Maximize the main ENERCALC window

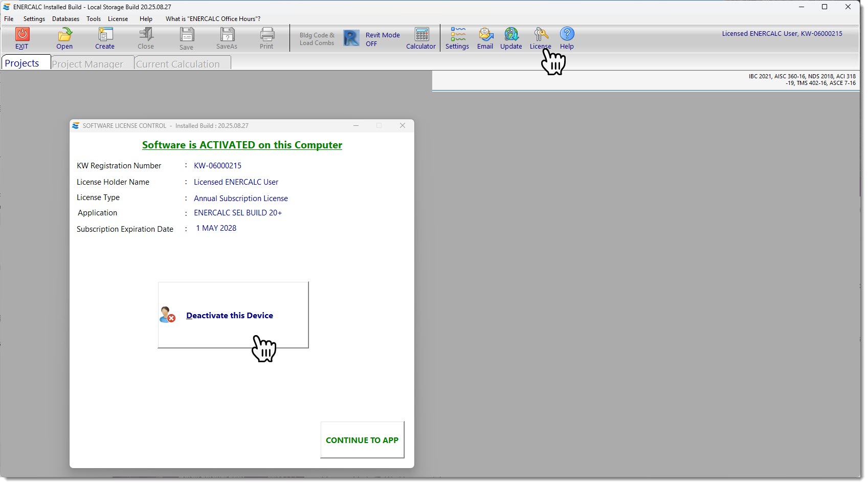pyautogui.click(x=825, y=7)
